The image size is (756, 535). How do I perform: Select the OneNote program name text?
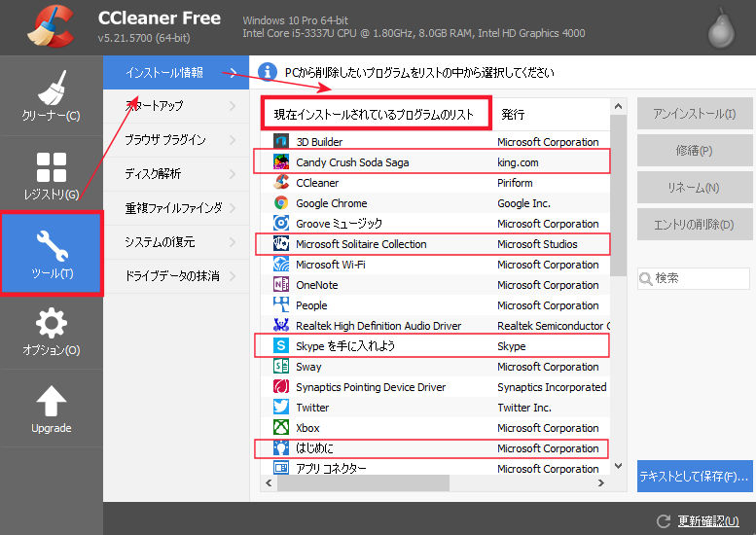click(317, 285)
